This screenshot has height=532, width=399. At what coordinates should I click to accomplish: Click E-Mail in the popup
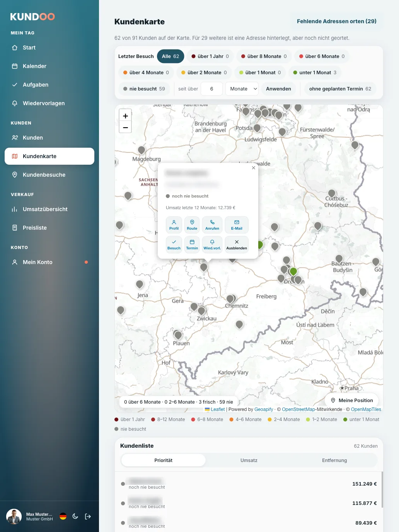point(237,225)
